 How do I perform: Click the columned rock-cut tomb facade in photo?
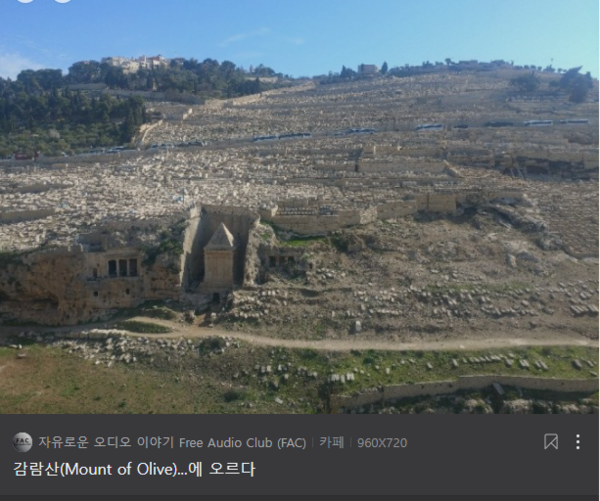pyautogui.click(x=122, y=267)
